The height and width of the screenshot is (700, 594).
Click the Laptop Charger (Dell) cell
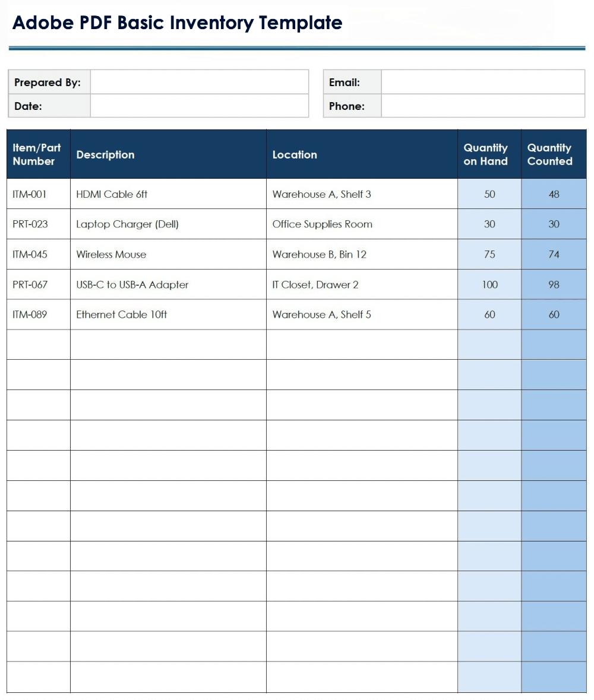pos(128,224)
